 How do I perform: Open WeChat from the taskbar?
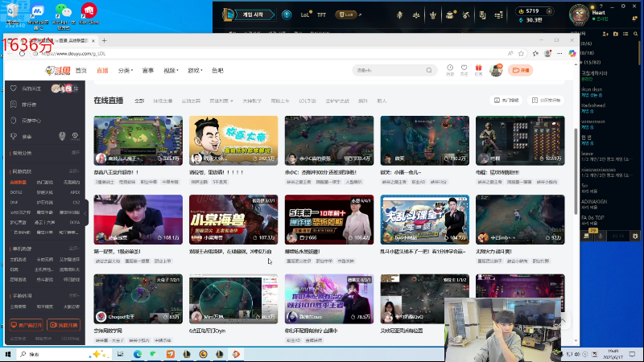[x=154, y=354]
